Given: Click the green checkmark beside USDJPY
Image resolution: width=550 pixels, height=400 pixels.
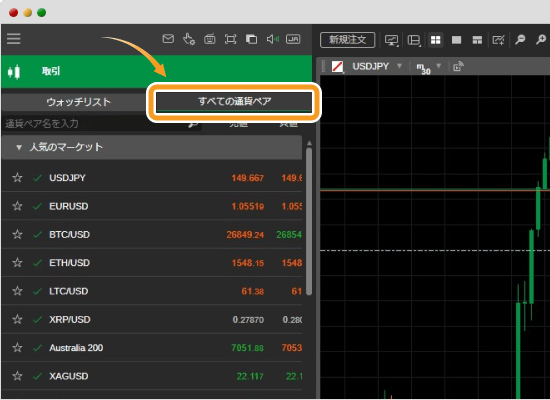Looking at the screenshot, I should [x=37, y=178].
